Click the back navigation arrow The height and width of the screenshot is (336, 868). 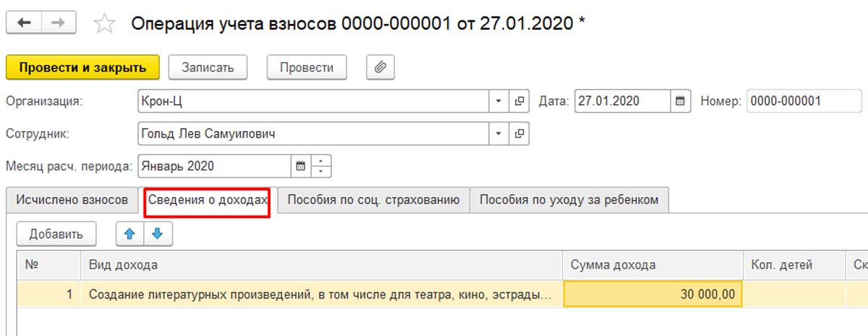(x=24, y=23)
